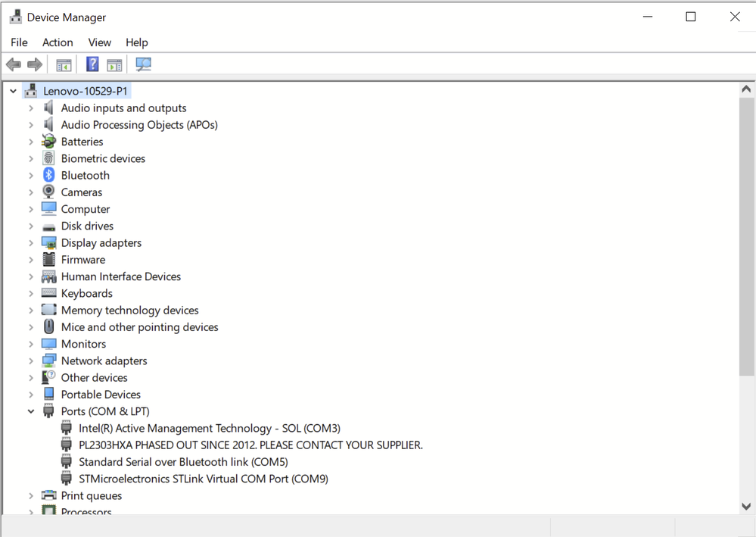The width and height of the screenshot is (756, 537).
Task: Click the blue Help question-mark toolbar icon
Action: (92, 64)
